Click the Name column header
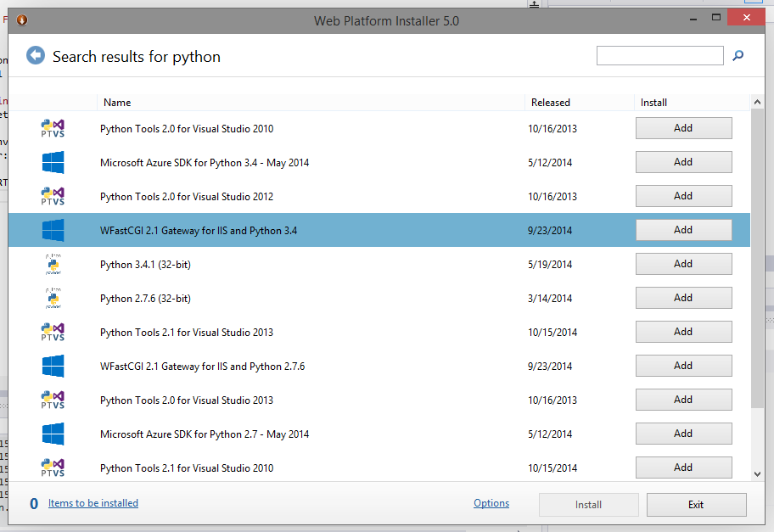Viewport: 774px width, 532px height. pyautogui.click(x=311, y=102)
